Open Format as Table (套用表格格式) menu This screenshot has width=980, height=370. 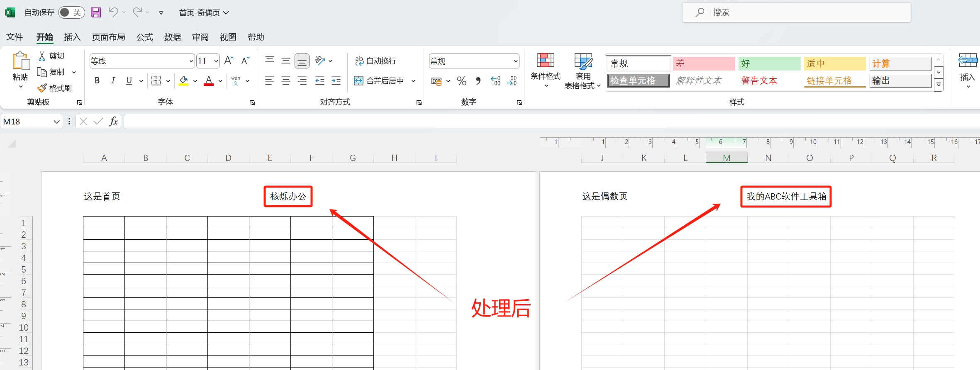point(583,71)
